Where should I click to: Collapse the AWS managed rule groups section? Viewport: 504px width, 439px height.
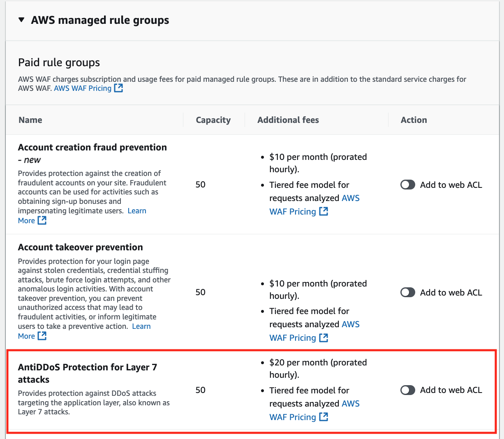coord(22,20)
